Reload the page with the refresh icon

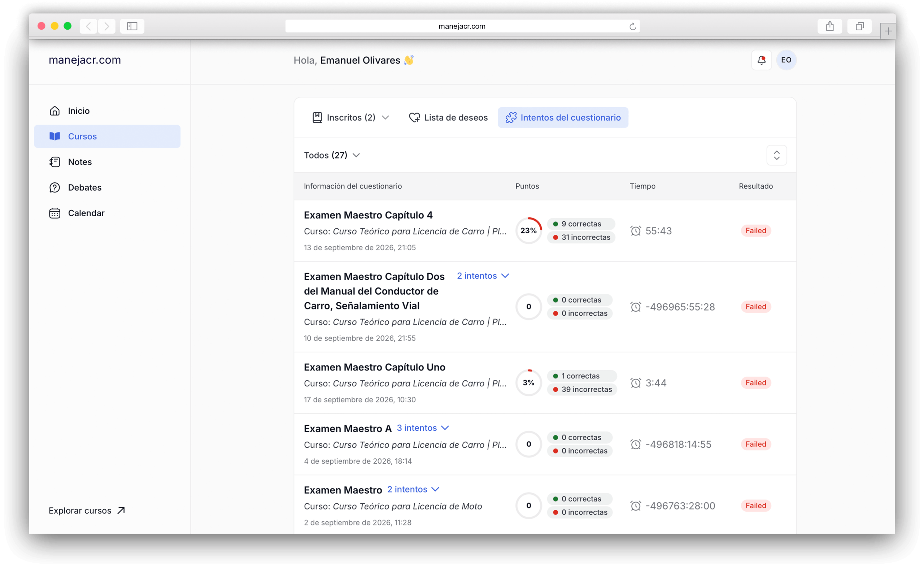click(x=633, y=26)
